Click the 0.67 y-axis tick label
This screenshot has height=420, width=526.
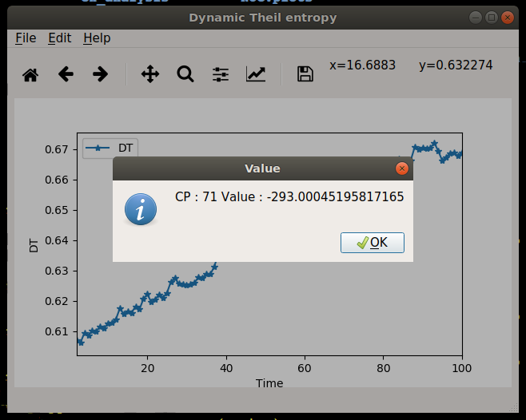pos(56,149)
